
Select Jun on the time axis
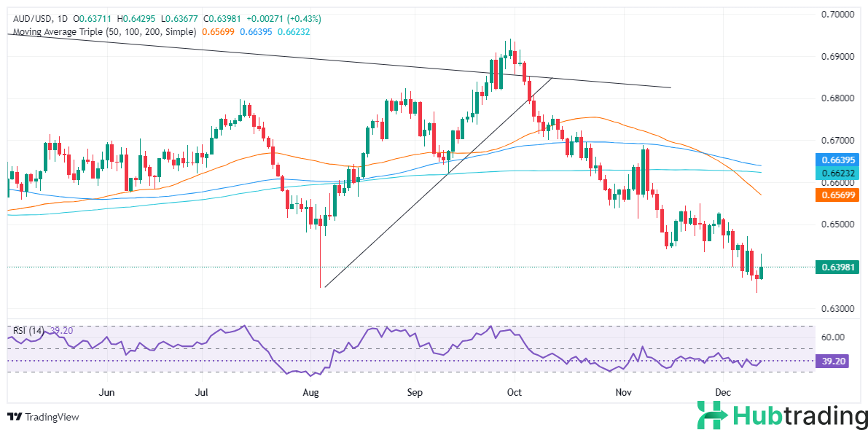point(107,392)
